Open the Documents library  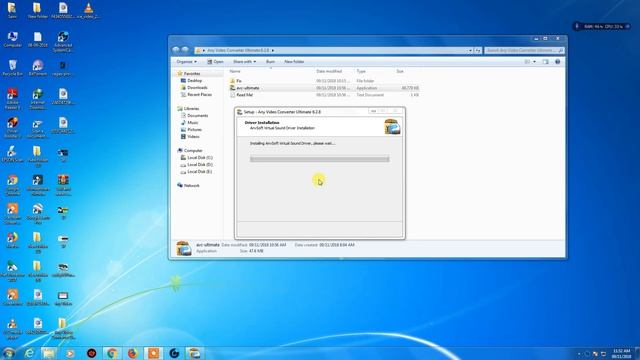pyautogui.click(x=198, y=116)
